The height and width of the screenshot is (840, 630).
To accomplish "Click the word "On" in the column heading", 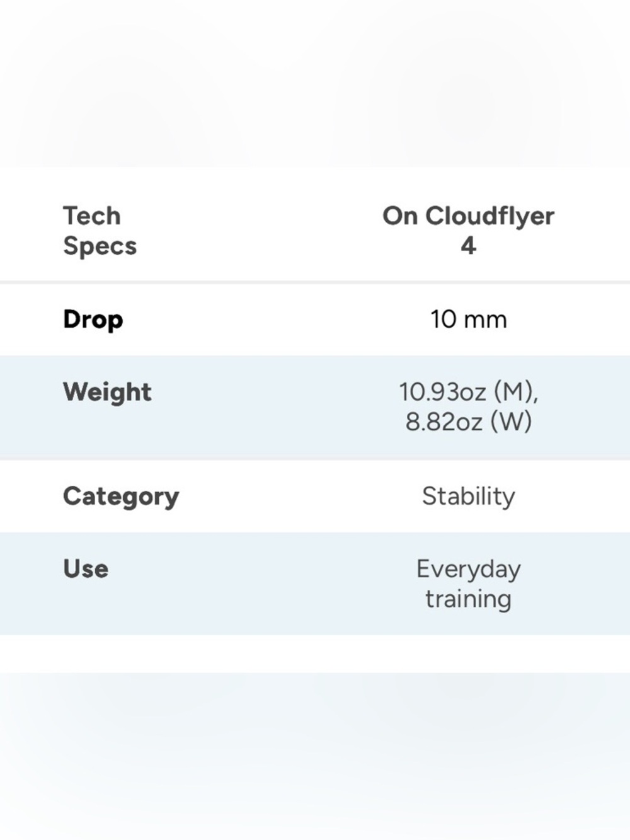I will (x=400, y=216).
